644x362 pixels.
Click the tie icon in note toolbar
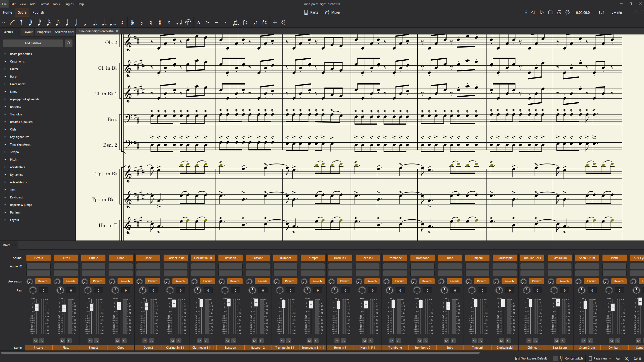tap(179, 23)
